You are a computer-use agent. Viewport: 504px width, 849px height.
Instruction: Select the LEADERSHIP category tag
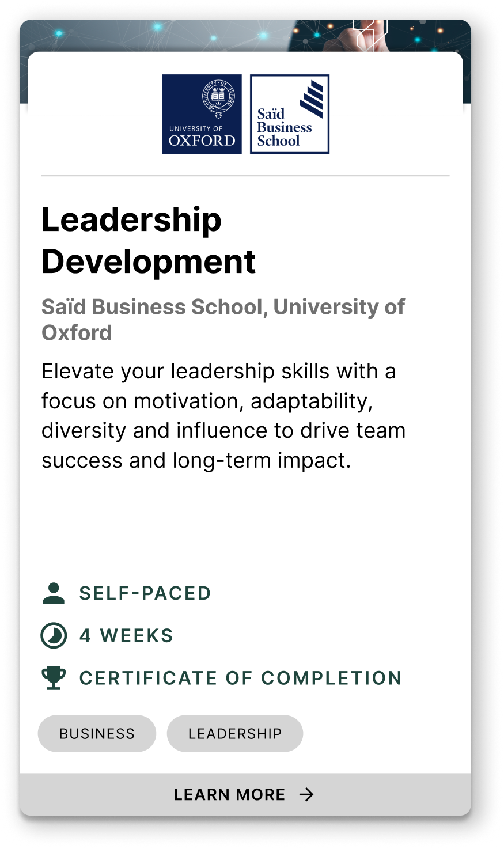pos(234,734)
